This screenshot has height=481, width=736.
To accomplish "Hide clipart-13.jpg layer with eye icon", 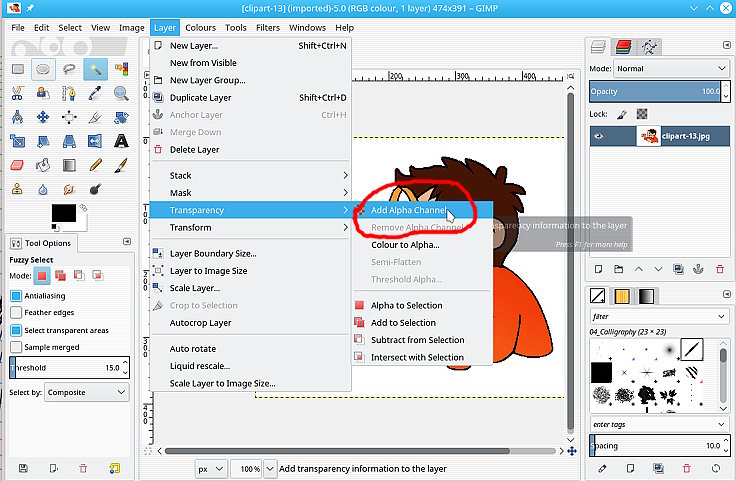I will click(x=598, y=136).
